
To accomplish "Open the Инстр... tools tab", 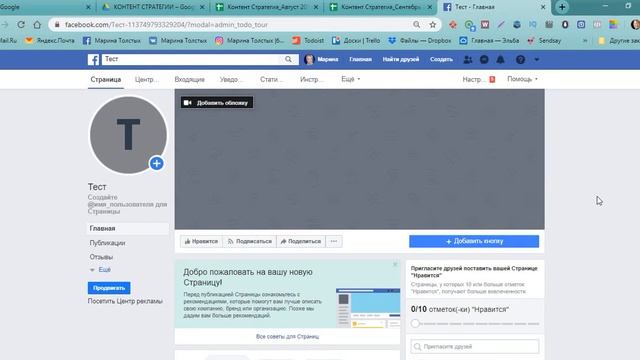I will tap(311, 80).
